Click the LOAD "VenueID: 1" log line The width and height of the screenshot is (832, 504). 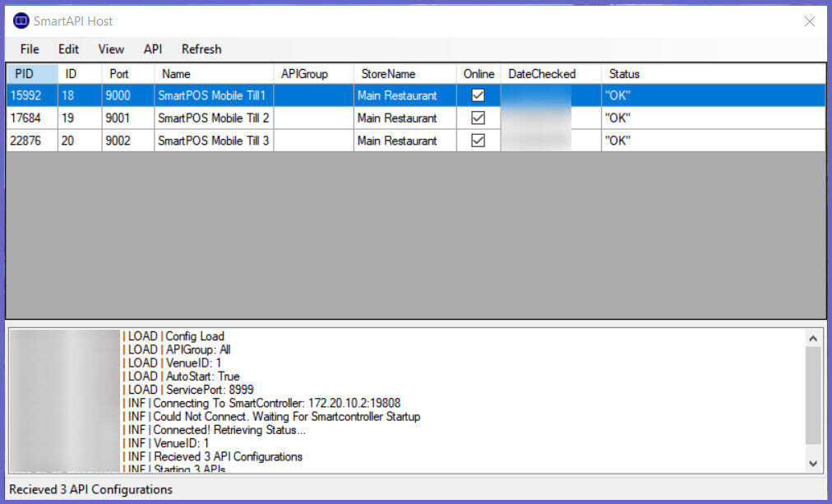(172, 363)
